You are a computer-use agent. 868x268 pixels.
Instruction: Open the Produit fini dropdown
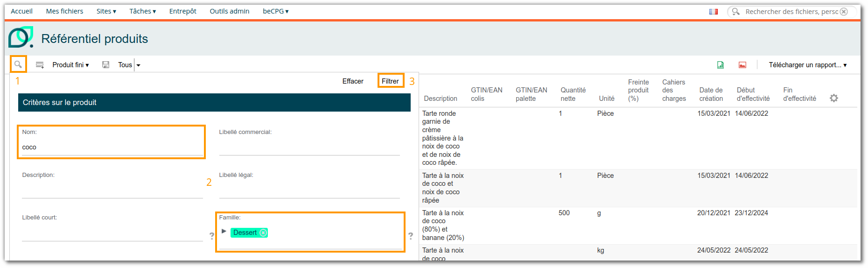coord(70,65)
